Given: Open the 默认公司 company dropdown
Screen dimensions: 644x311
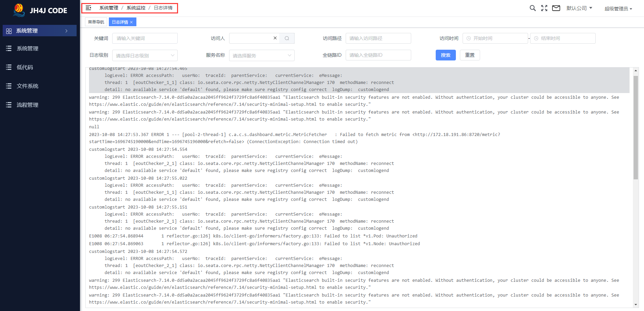Looking at the screenshot, I should [579, 8].
